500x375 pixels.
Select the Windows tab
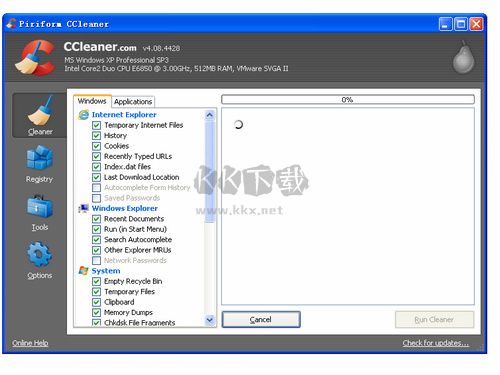(92, 101)
